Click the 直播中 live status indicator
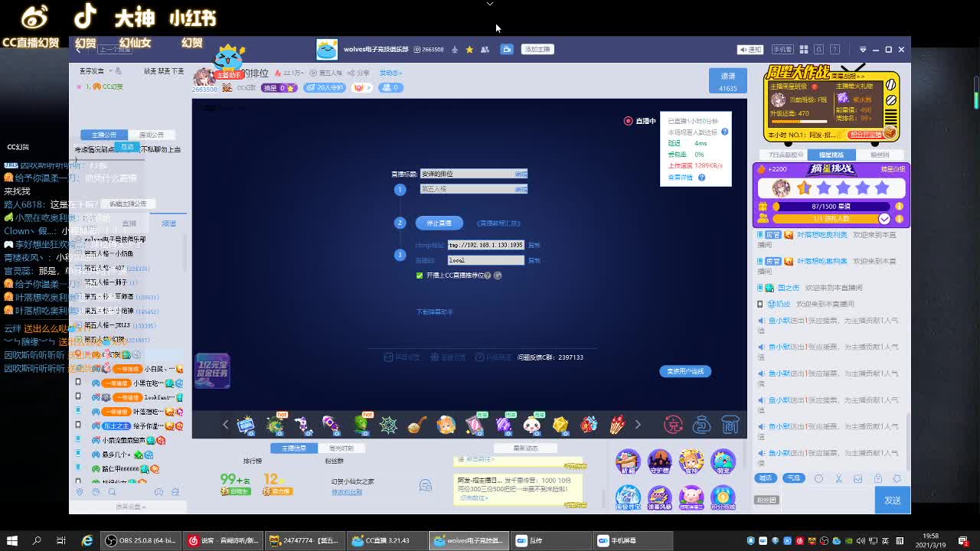 640,121
